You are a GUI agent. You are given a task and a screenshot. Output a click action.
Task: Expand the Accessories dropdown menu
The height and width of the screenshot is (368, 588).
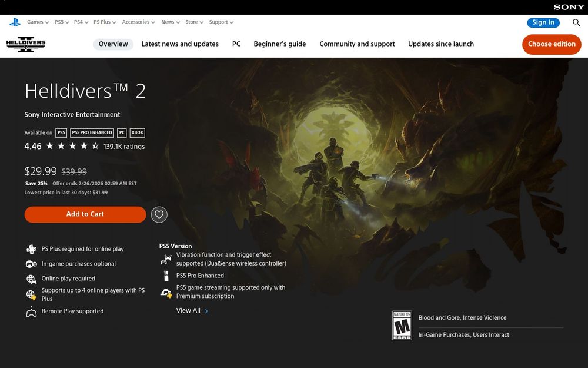coord(138,22)
